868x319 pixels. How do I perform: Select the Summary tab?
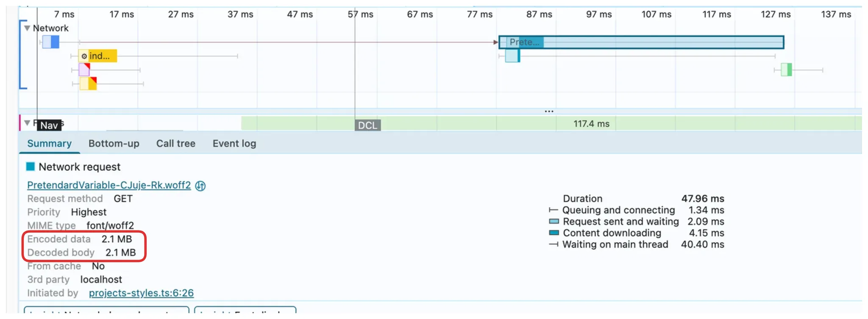49,144
